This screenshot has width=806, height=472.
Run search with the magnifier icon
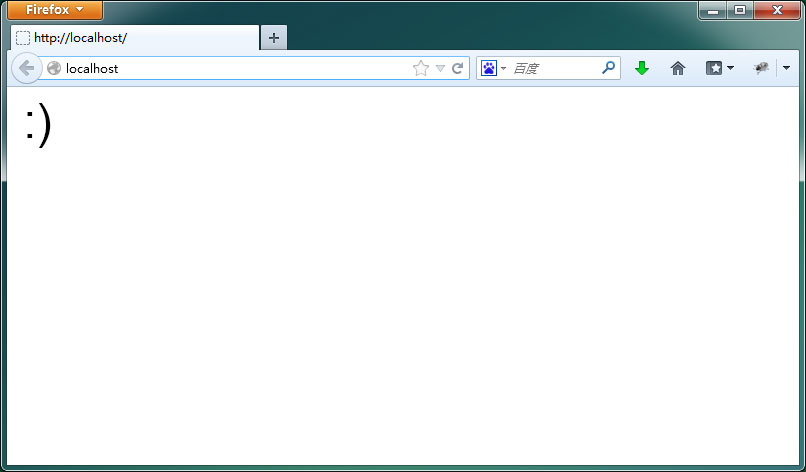click(609, 67)
